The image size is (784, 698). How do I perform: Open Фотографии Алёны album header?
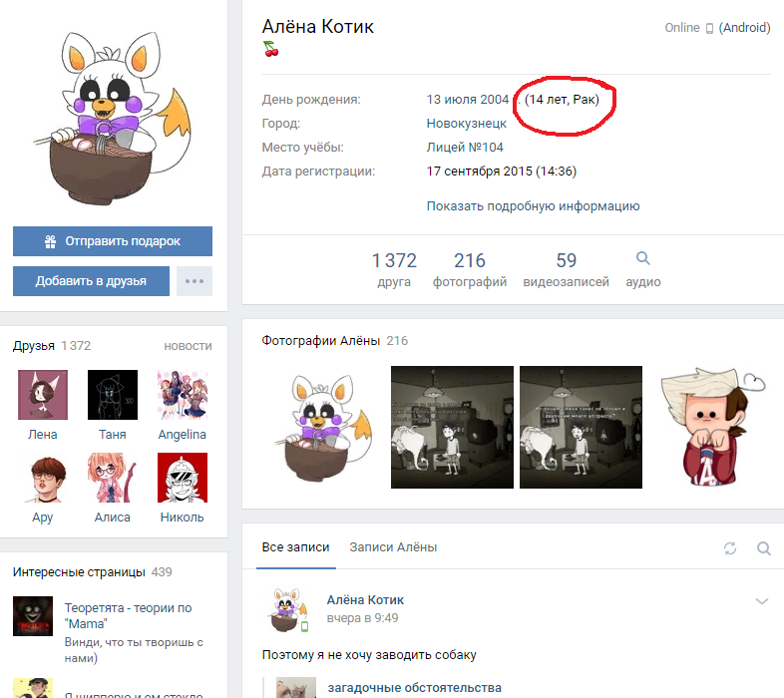[x=320, y=341]
